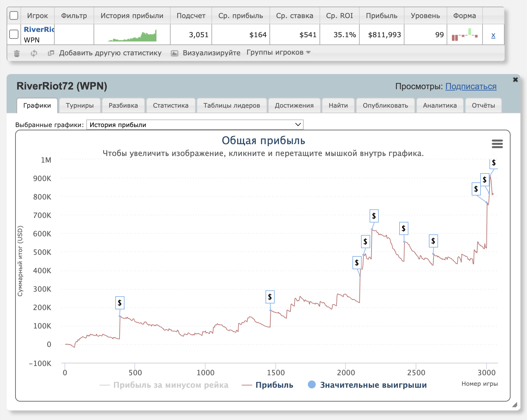
Task: Tick the header select-all checkbox
Action: 14,15
